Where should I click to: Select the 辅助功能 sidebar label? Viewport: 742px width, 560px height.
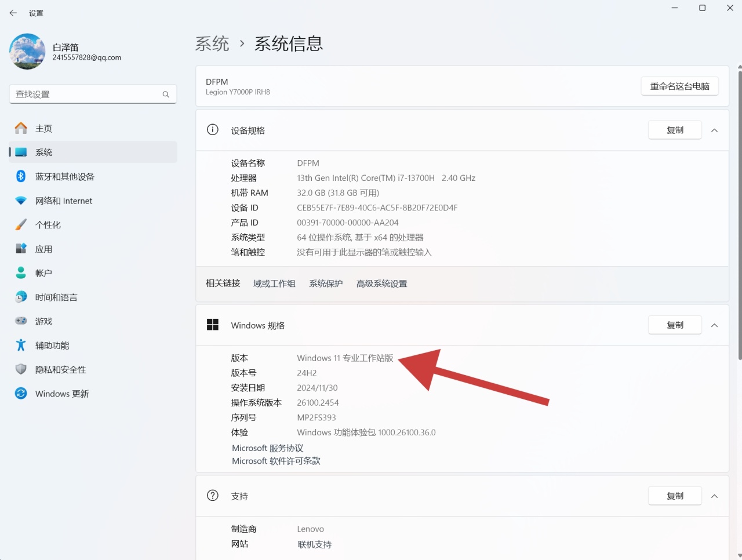pos(52,346)
